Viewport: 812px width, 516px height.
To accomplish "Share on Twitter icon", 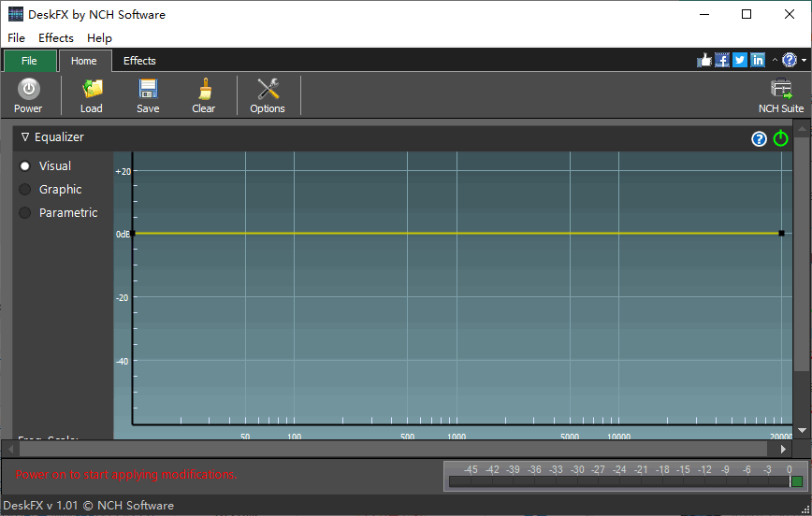I will pos(740,60).
